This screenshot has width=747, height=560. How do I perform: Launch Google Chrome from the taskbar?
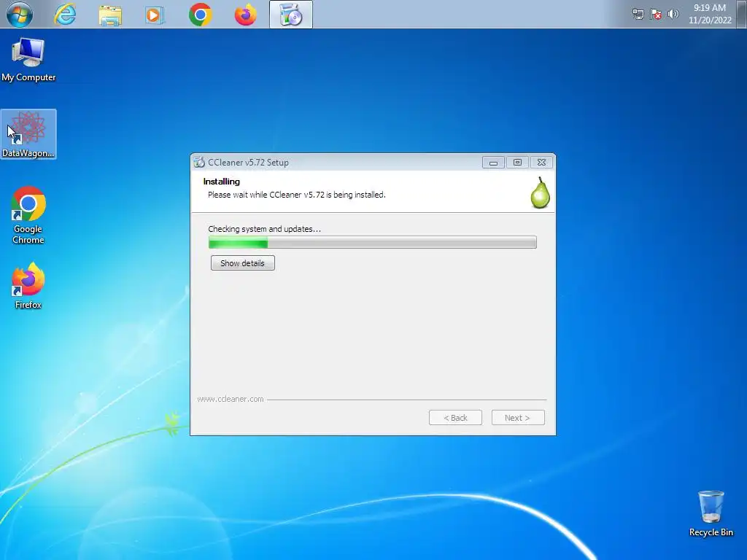click(x=200, y=15)
